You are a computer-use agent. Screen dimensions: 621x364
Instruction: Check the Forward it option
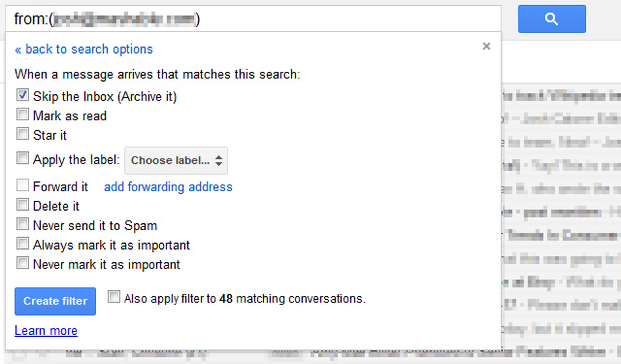click(23, 185)
